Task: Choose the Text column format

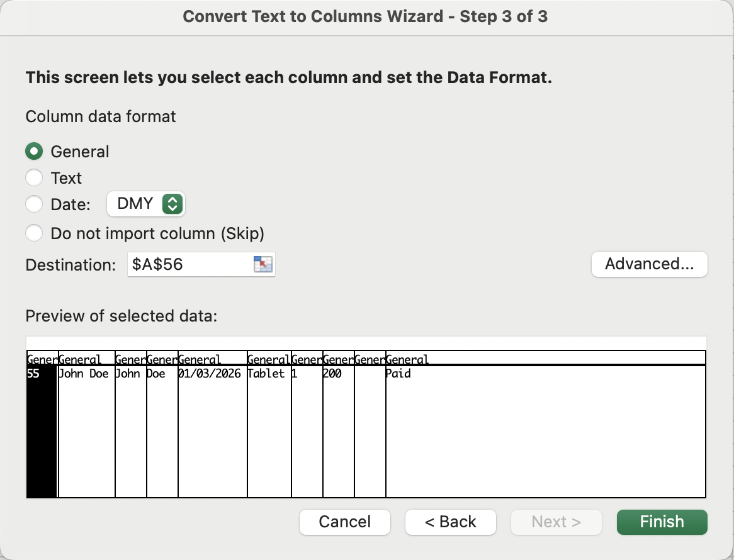Action: [x=34, y=178]
